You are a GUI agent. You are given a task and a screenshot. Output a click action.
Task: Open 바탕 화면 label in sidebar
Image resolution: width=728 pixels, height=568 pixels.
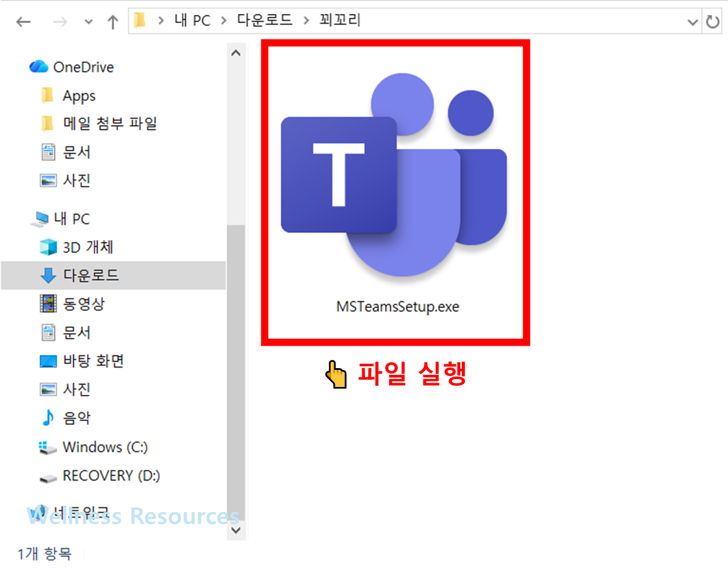[94, 361]
